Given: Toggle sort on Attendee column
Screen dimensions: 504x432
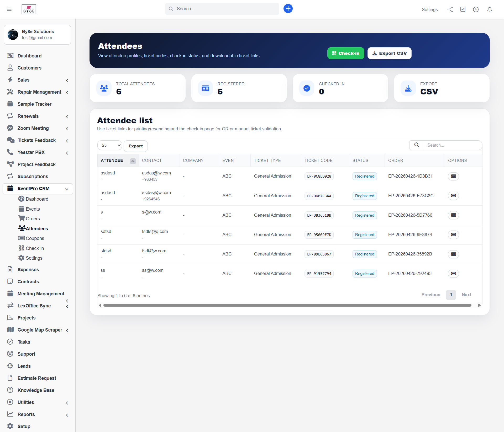Looking at the screenshot, I should 133,161.
